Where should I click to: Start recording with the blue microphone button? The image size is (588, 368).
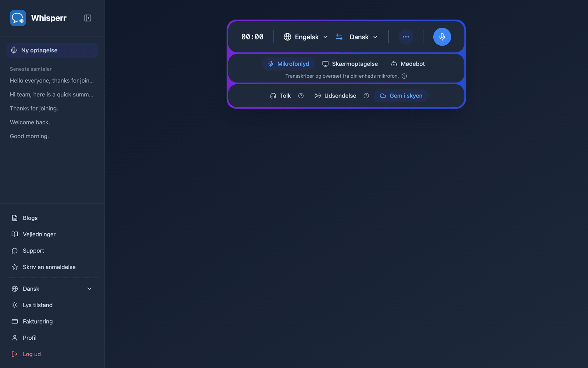(x=442, y=37)
